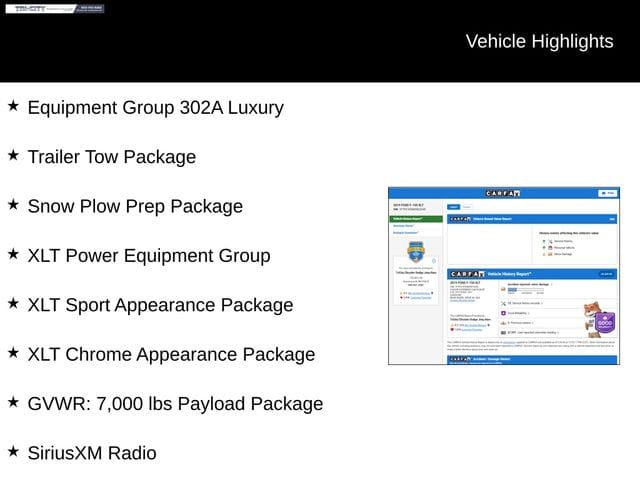Select the star before XLT Chrome Appearance Package
Screen dimensions: 640x480
pos(13,352)
